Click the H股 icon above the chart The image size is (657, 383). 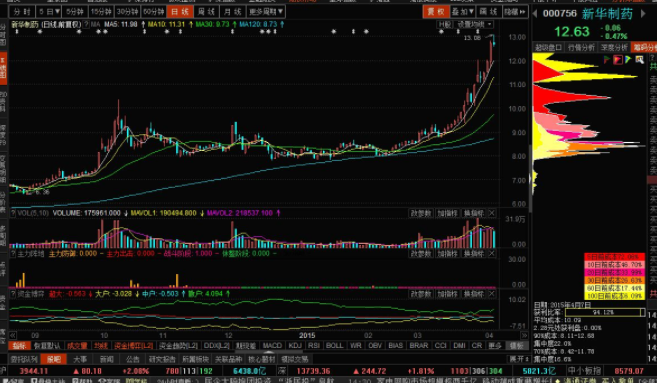click(x=445, y=24)
